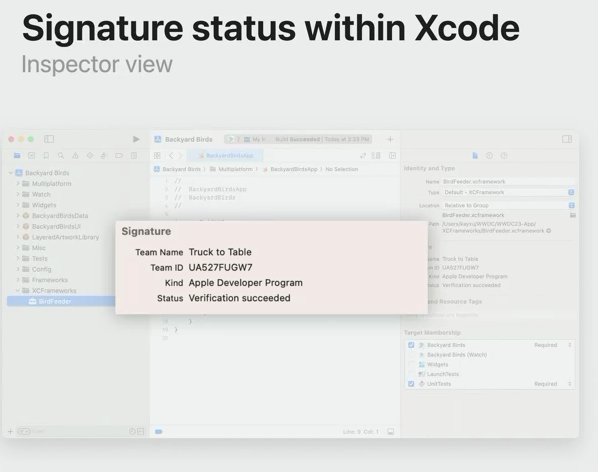
Task: Open the Report navigator
Action: [x=134, y=156]
